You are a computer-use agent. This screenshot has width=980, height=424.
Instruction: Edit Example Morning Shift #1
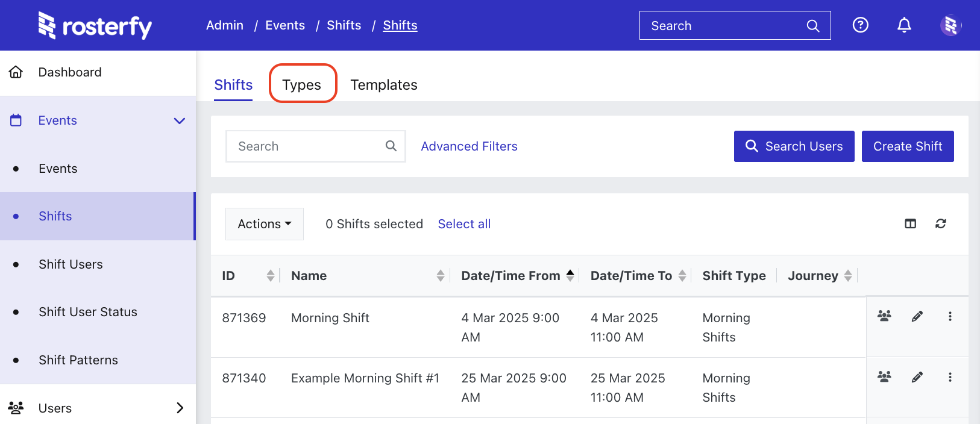[917, 377]
